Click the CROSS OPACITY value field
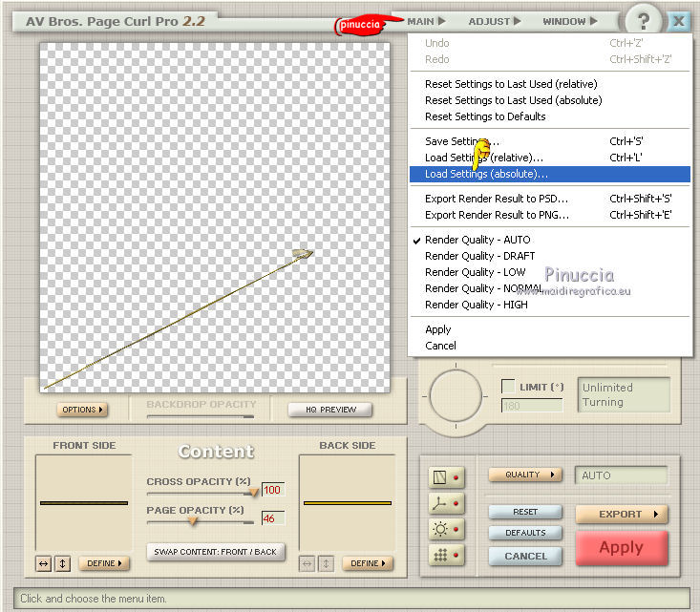The height and width of the screenshot is (612, 700). point(273,490)
